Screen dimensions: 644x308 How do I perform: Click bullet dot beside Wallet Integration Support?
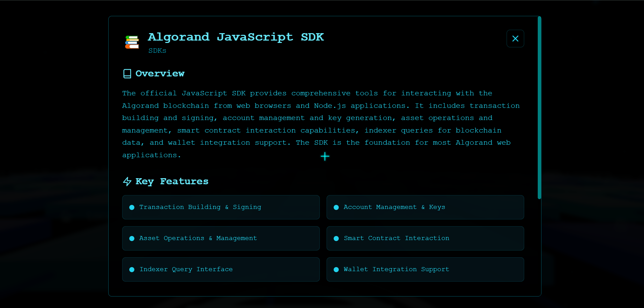tap(336, 269)
